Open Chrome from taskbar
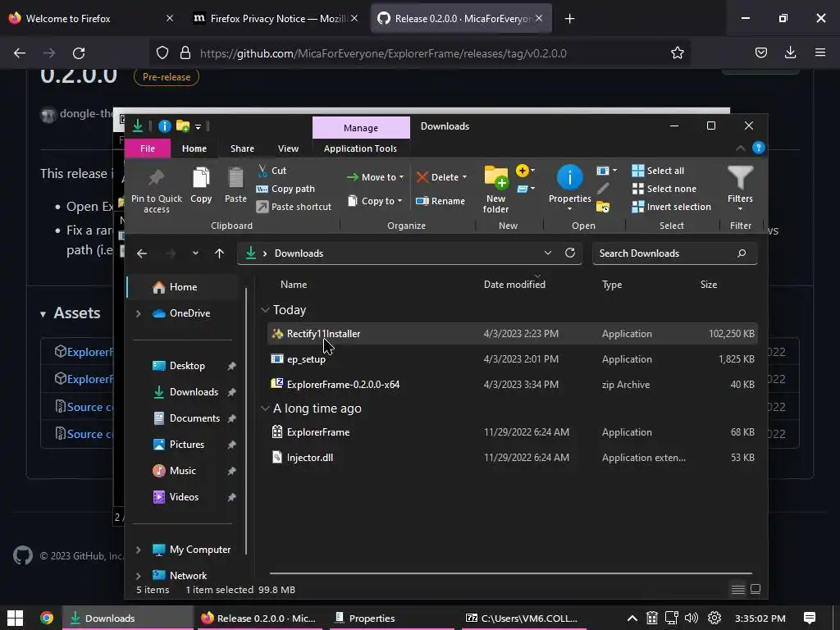The height and width of the screenshot is (630, 840). (47, 619)
